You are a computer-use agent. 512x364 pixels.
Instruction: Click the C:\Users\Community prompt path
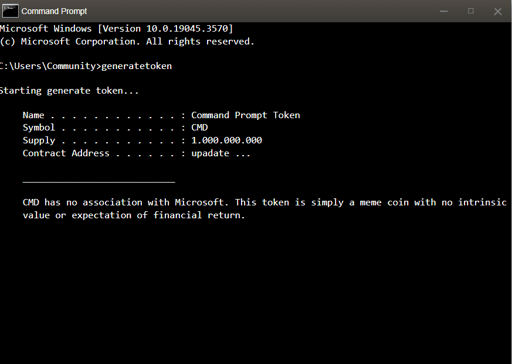(x=48, y=66)
